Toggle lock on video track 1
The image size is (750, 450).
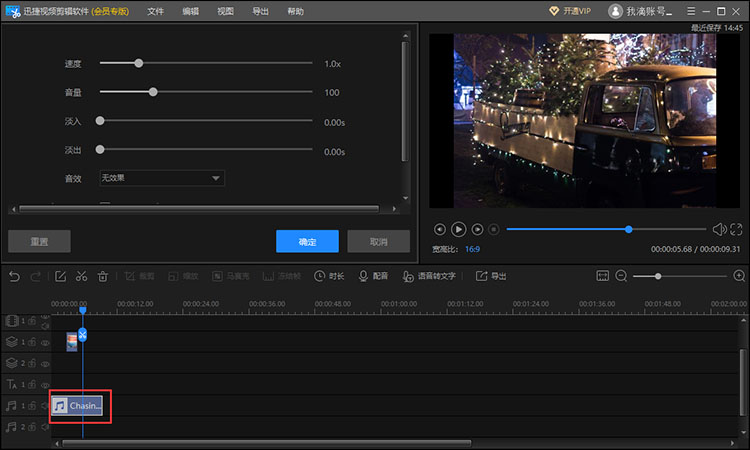coord(33,321)
